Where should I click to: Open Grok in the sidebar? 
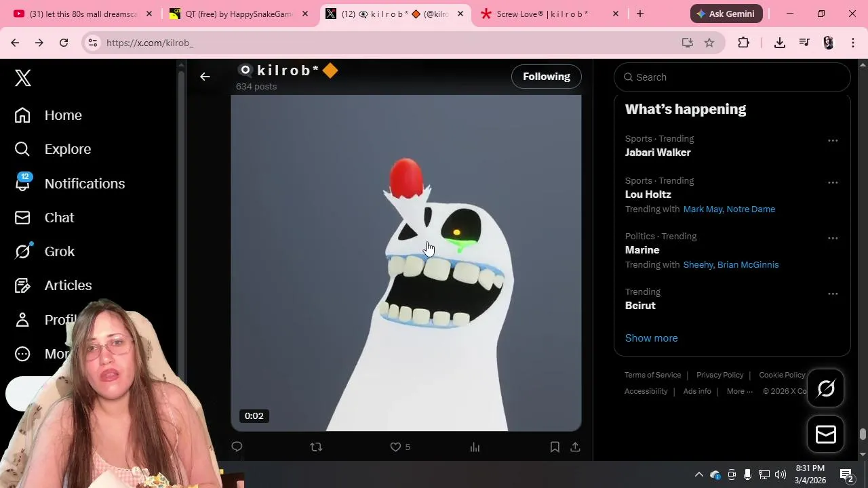(45, 251)
